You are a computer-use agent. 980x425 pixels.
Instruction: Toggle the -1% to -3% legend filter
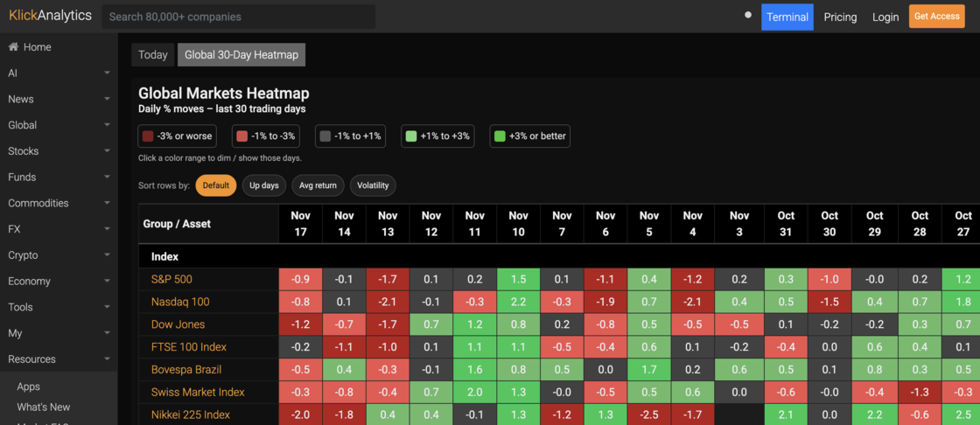pos(267,136)
